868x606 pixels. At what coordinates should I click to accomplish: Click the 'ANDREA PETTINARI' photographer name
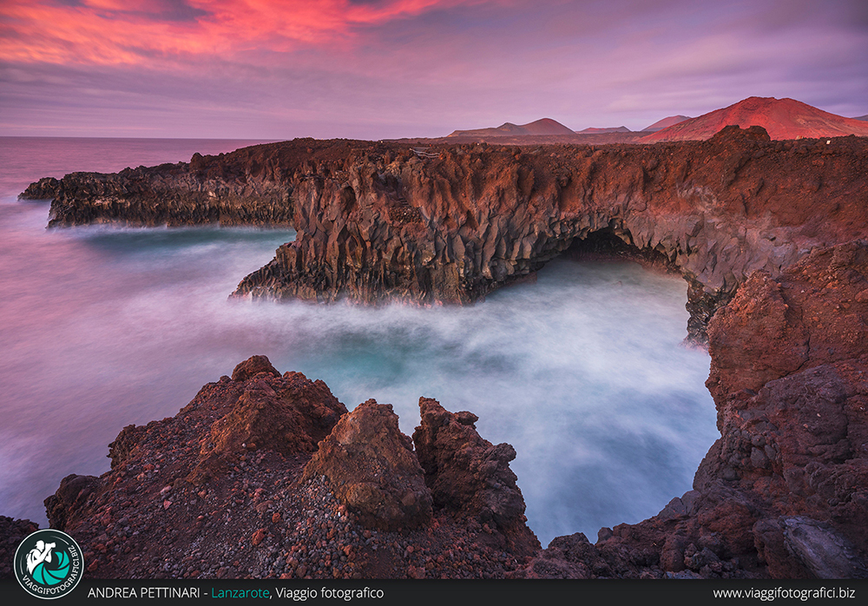pyautogui.click(x=143, y=593)
